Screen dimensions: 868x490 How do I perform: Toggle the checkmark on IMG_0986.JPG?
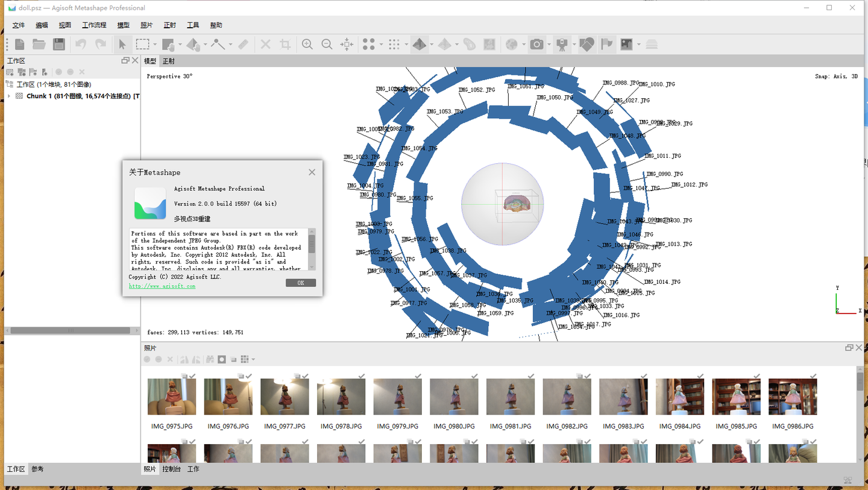click(814, 375)
